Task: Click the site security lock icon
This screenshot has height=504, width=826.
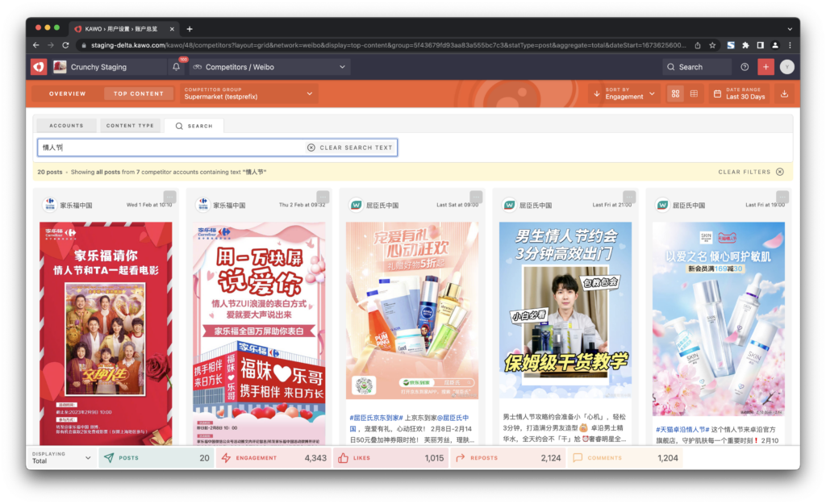Action: (83, 45)
